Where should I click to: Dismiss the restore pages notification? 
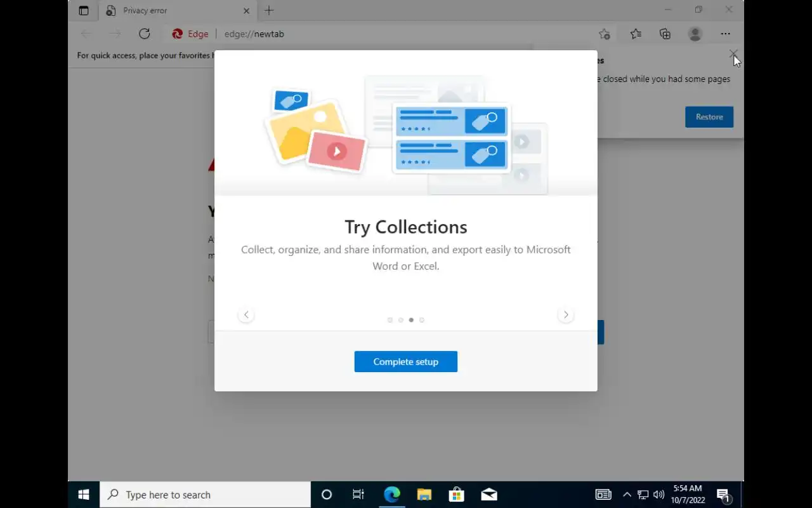(x=733, y=54)
